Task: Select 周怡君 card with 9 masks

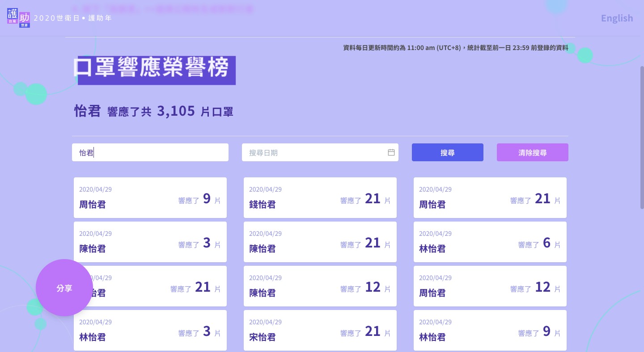Action: pyautogui.click(x=150, y=197)
